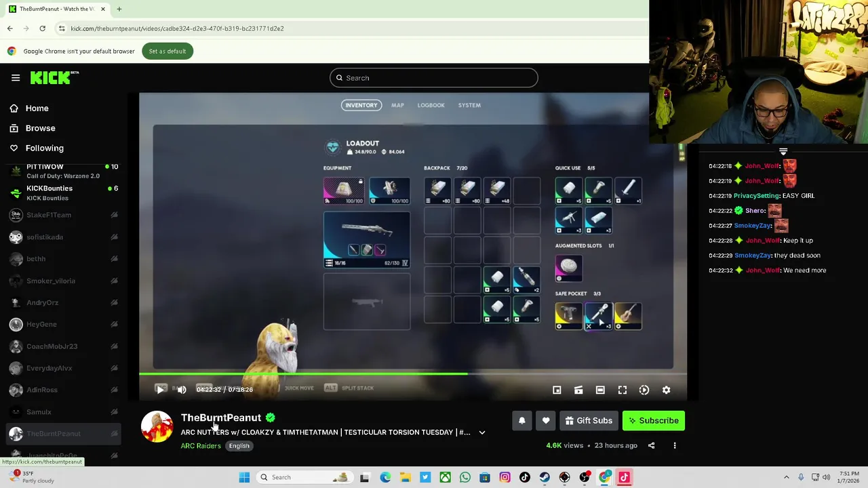868x488 pixels.
Task: Toggle channel notification bell
Action: [521, 421]
